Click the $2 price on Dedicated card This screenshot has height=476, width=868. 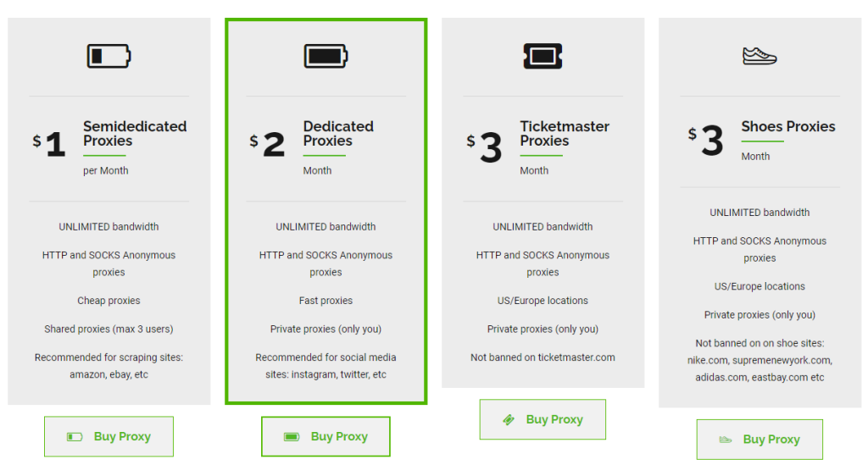pos(268,144)
